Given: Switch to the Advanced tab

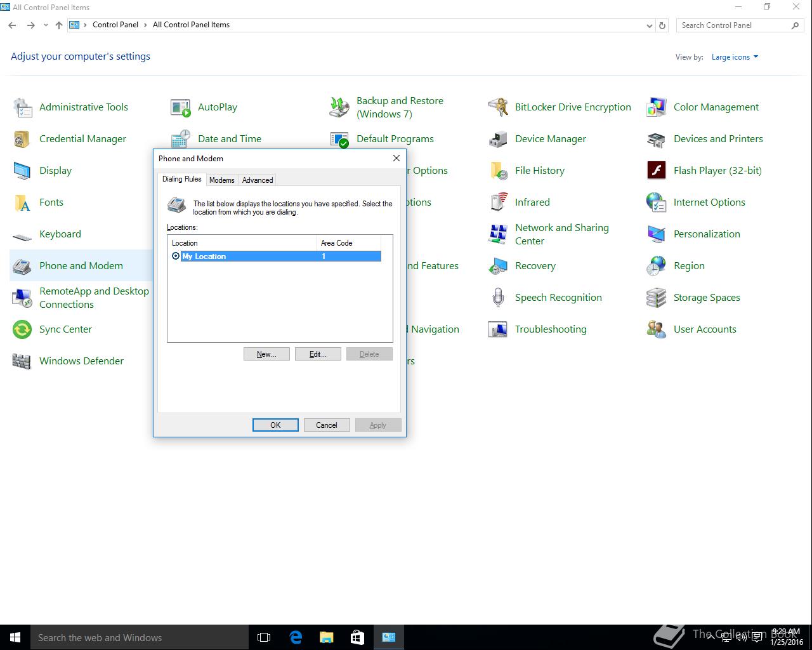Looking at the screenshot, I should [x=258, y=180].
